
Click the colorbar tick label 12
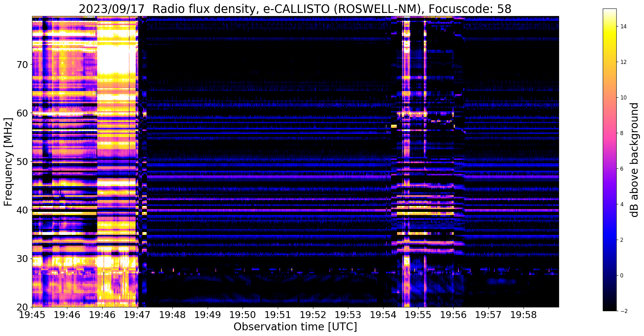point(623,62)
